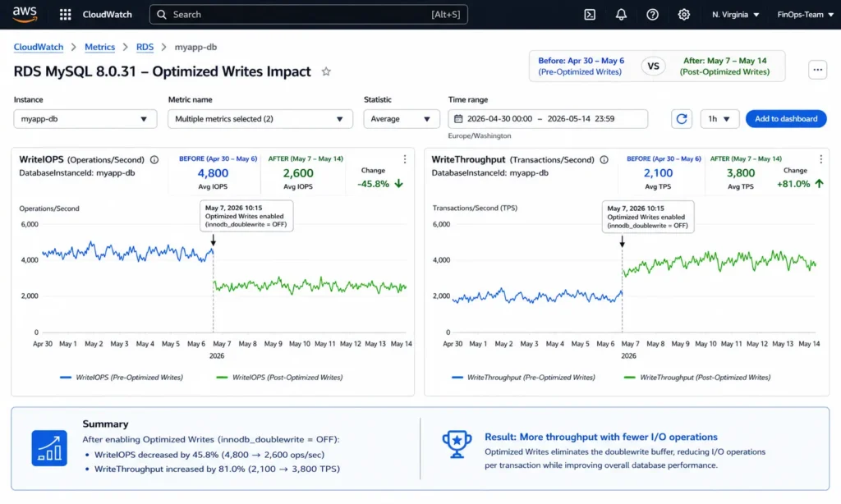
Task: Click the WriteThroughput chart May 7 annotation marker
Action: point(623,241)
